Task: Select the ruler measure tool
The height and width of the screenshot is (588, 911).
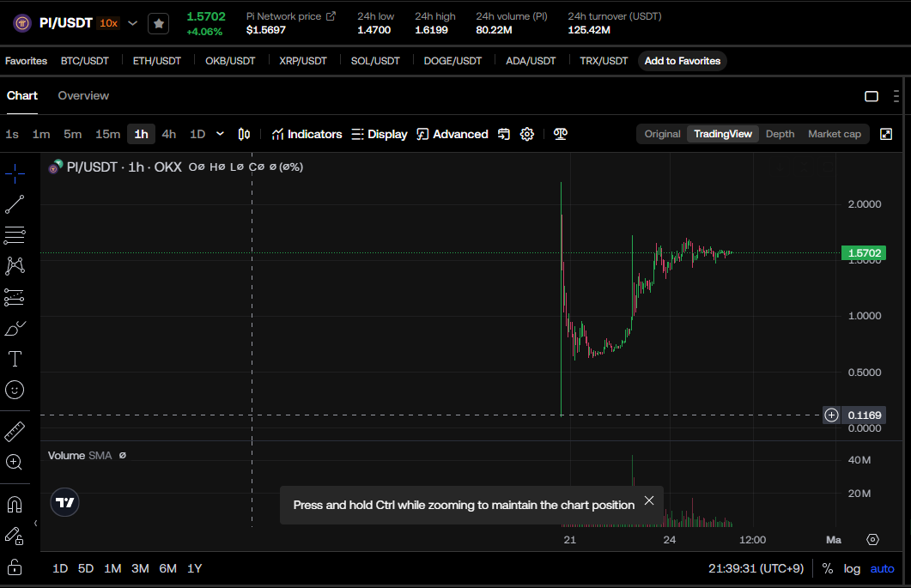Action: tap(15, 432)
